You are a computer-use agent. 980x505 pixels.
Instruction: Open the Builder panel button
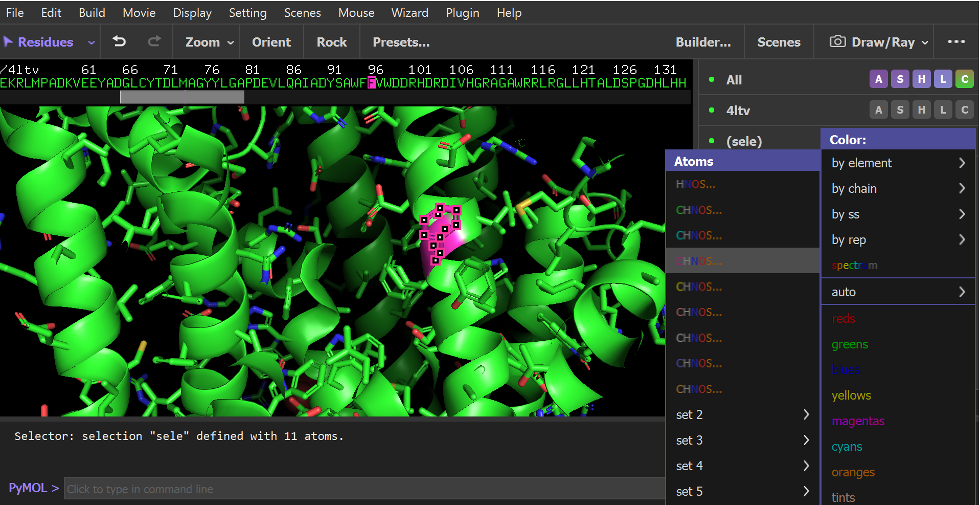click(x=703, y=42)
